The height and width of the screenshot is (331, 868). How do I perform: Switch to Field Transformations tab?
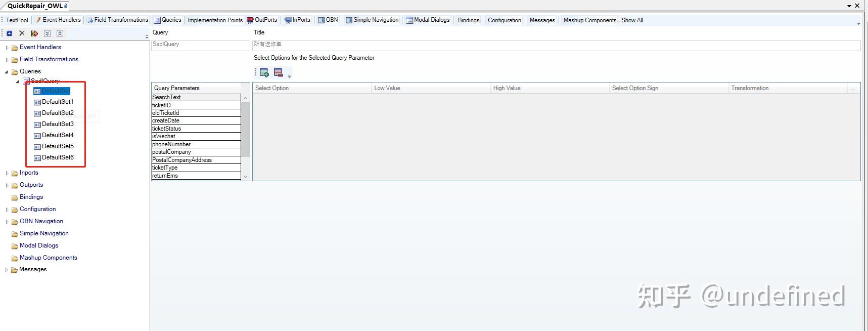(x=117, y=20)
